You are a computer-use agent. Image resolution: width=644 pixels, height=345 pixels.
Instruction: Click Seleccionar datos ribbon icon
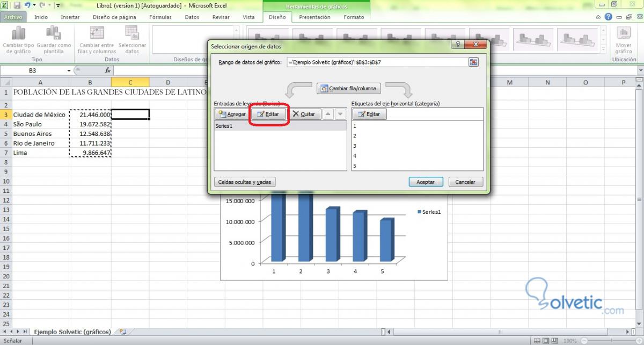tap(132, 33)
